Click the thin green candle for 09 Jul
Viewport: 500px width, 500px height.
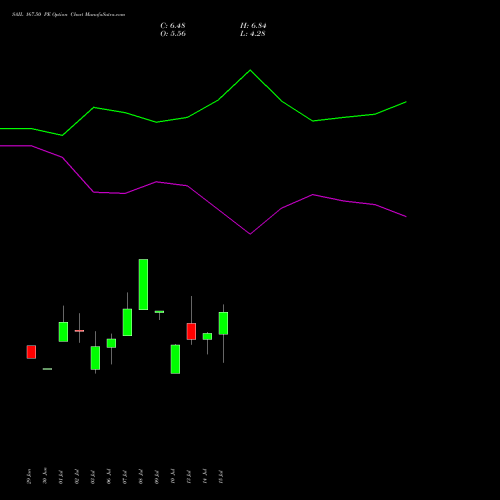click(159, 312)
